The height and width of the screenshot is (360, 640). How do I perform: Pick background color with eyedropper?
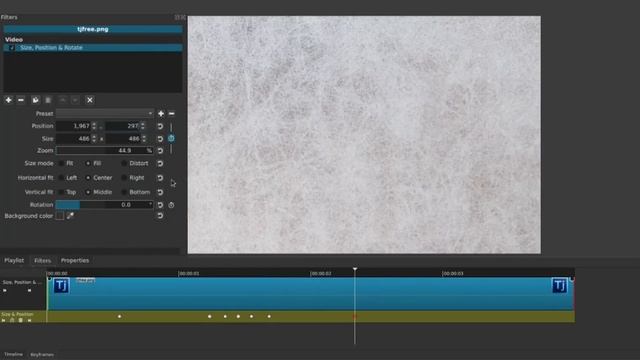tap(70, 216)
